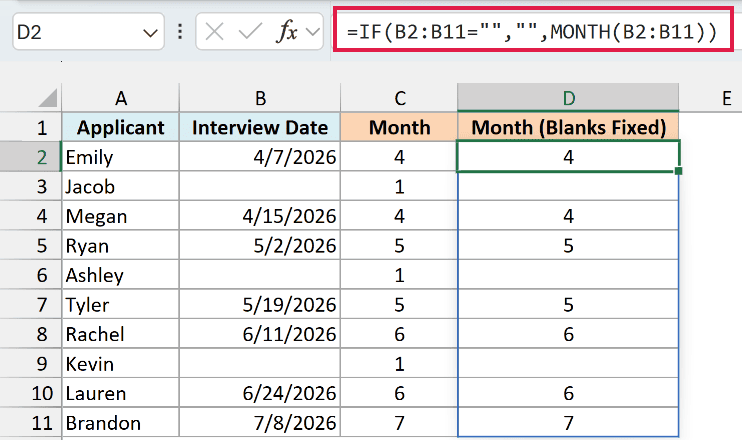Screen dimensions: 742x440
Task: Select the date cell 7/8/2026
Action: coord(260,422)
